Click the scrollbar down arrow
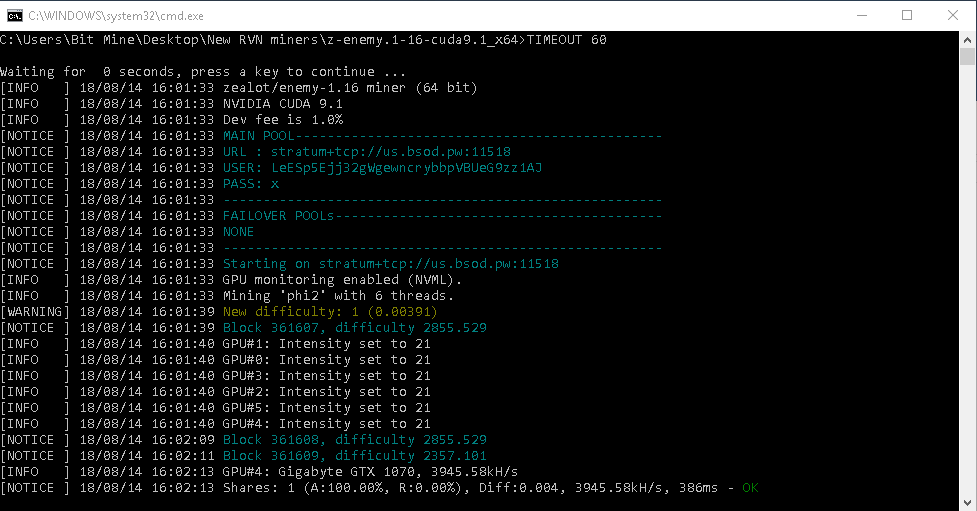977x511 pixels. (967, 502)
